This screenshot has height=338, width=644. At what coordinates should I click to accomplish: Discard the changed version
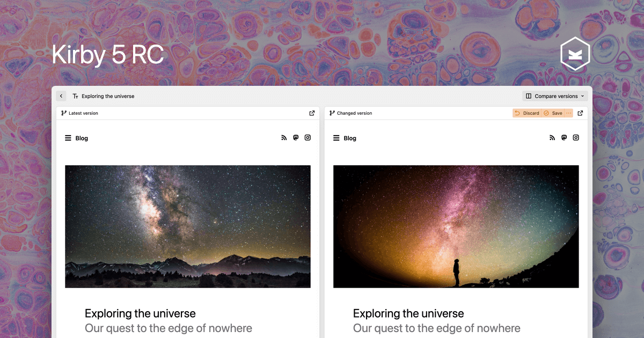(526, 113)
